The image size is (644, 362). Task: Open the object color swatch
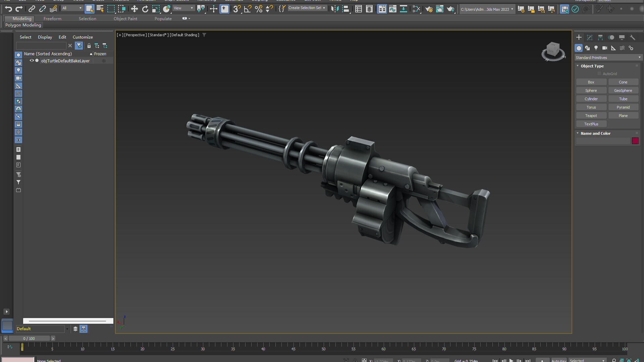635,141
